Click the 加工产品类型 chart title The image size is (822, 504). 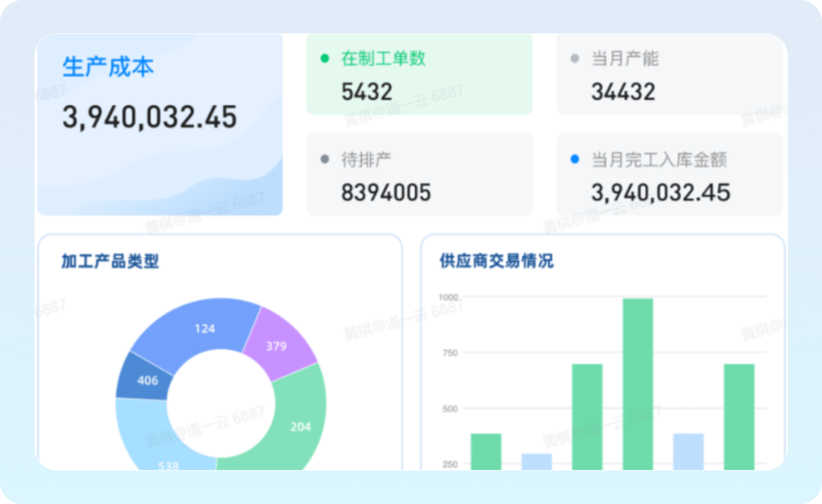110,261
